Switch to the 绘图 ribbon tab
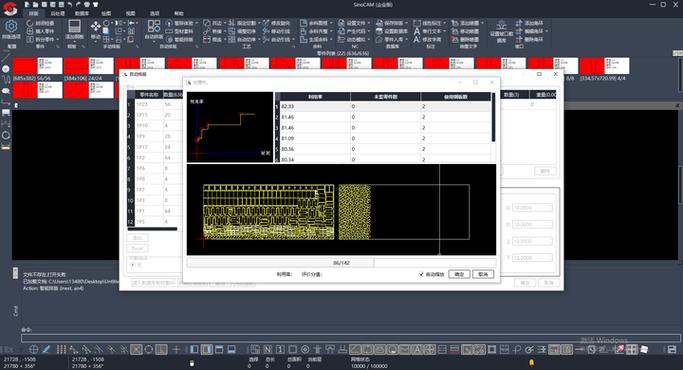683x370 pixels. point(106,14)
